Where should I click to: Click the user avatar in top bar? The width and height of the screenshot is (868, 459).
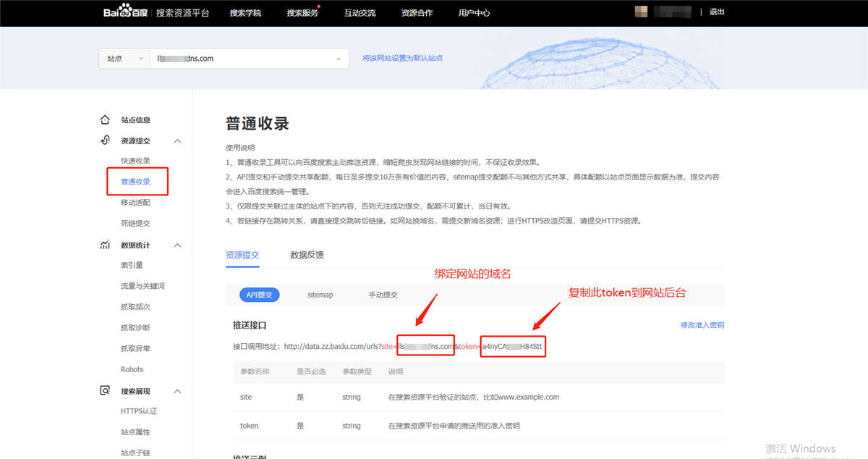pos(641,12)
